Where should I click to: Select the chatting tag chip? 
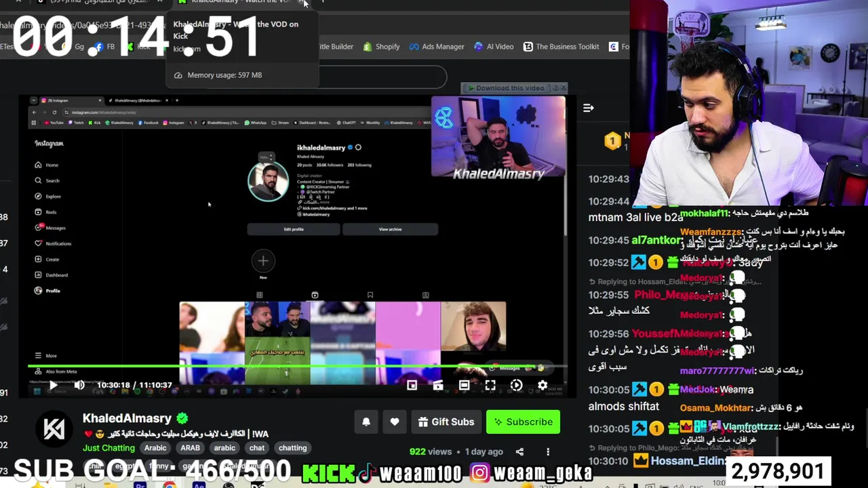293,448
